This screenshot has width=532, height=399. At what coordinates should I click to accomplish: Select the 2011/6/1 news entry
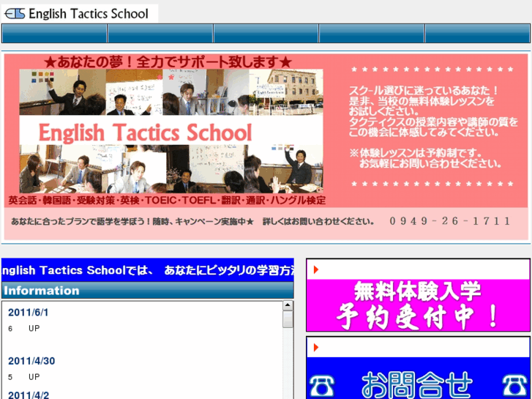click(x=28, y=313)
